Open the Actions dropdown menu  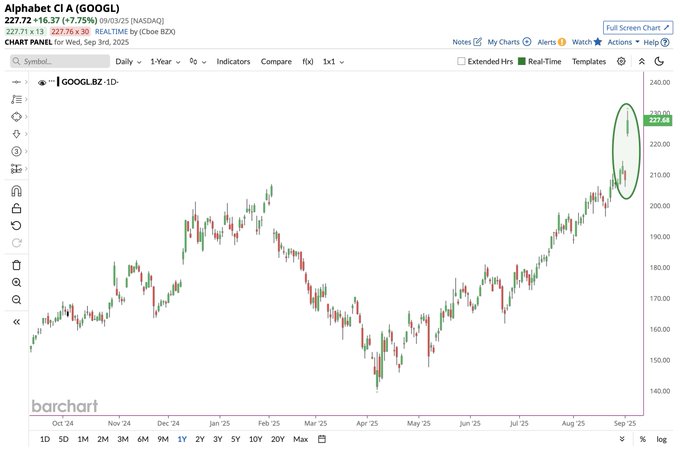623,42
